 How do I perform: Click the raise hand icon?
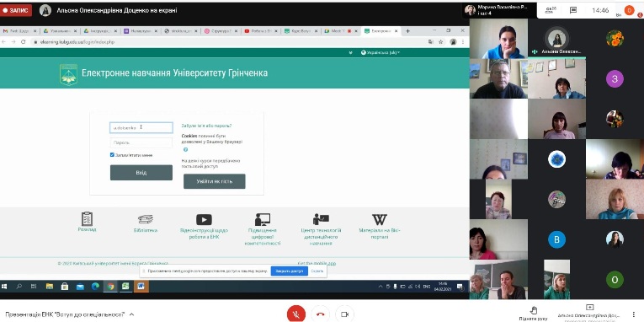point(533,310)
